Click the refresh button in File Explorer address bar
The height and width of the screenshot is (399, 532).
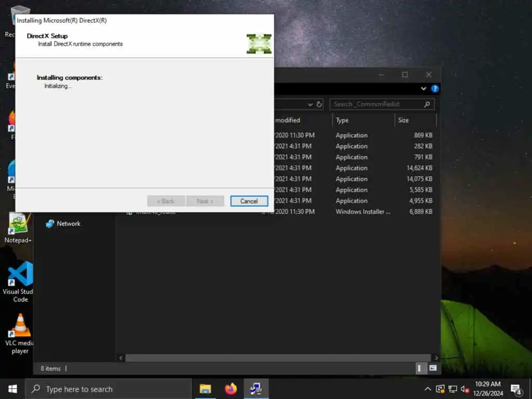point(320,104)
